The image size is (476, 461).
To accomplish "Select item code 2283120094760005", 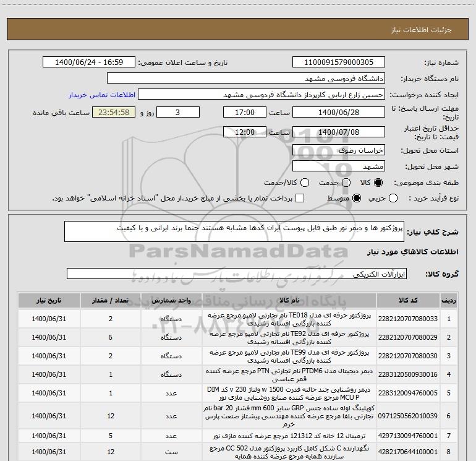I will [x=408, y=393].
